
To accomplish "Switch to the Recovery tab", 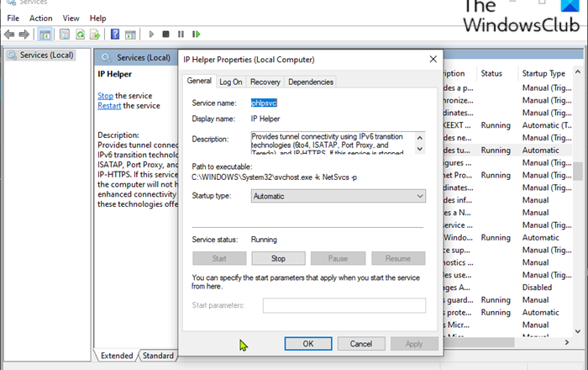I will point(265,82).
